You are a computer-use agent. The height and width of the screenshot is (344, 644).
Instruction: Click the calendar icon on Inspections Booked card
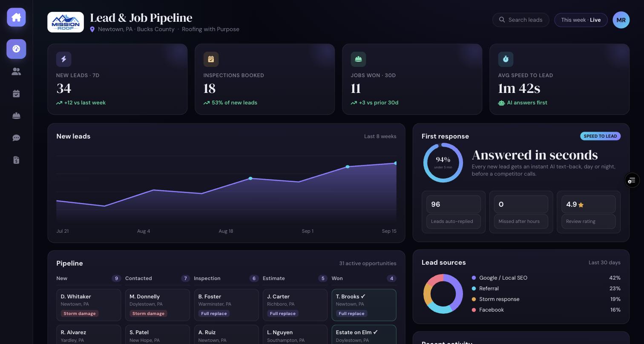[211, 59]
